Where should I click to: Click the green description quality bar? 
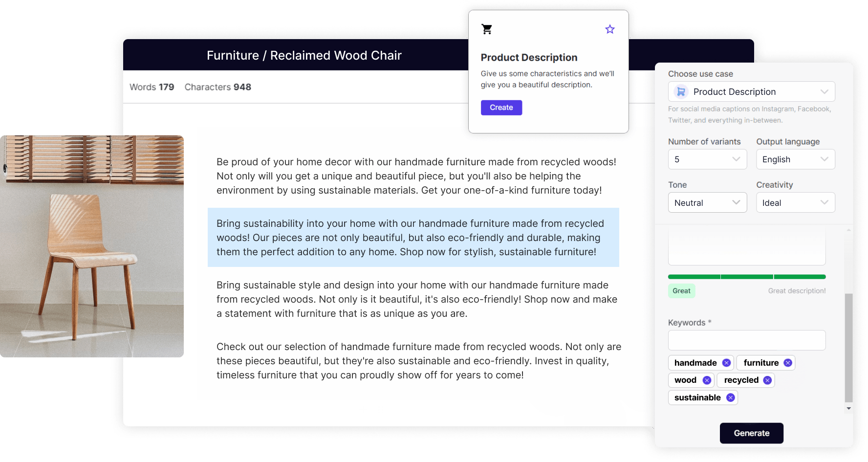pyautogui.click(x=747, y=277)
